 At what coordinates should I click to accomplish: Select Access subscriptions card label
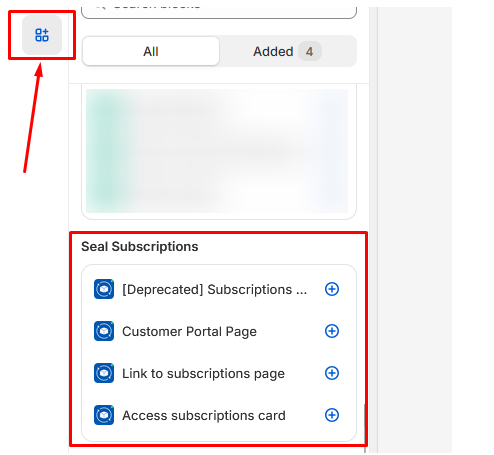point(204,415)
